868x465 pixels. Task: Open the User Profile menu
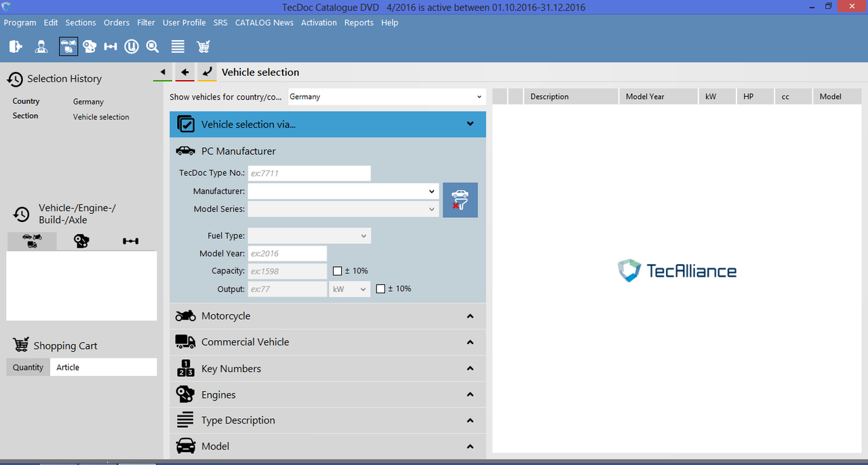pos(184,22)
